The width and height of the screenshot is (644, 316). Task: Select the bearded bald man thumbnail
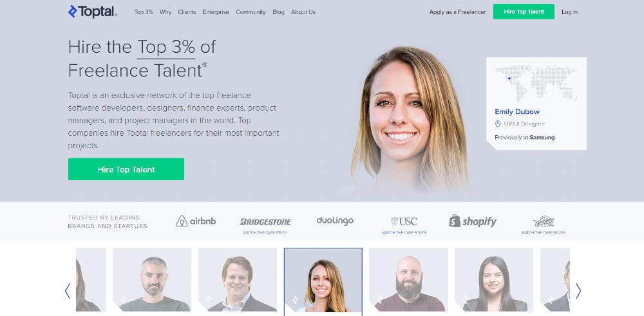coord(409,279)
